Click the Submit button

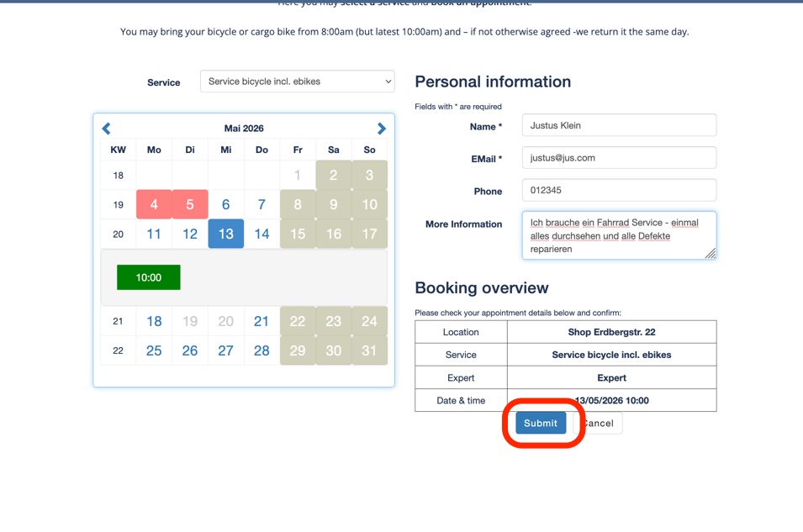coord(540,424)
